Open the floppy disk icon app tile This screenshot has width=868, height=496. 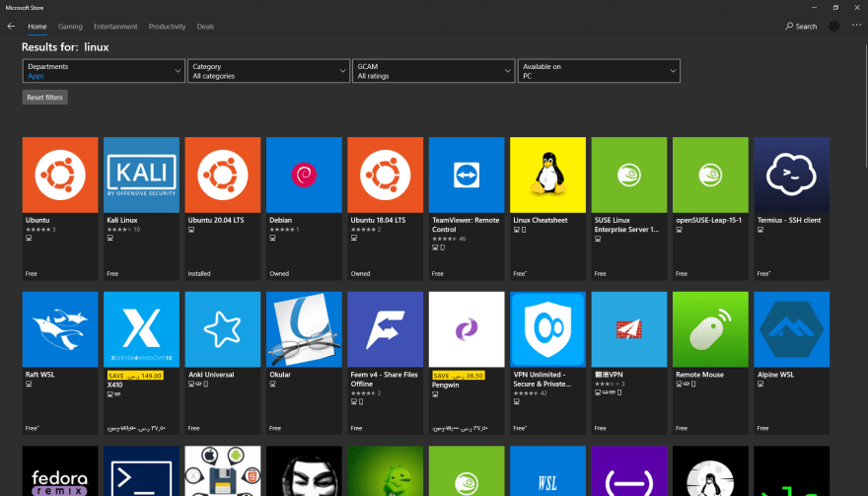pos(223,471)
